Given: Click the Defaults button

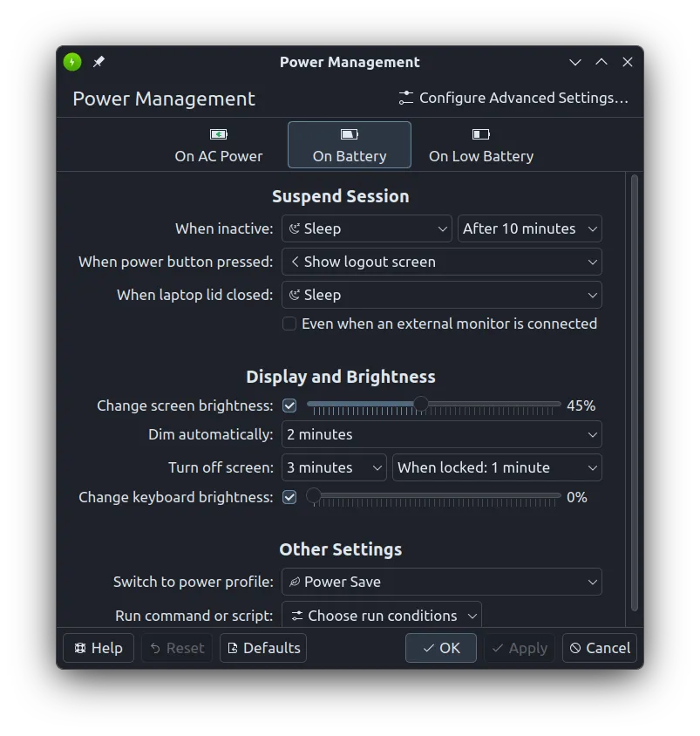Looking at the screenshot, I should pyautogui.click(x=263, y=648).
